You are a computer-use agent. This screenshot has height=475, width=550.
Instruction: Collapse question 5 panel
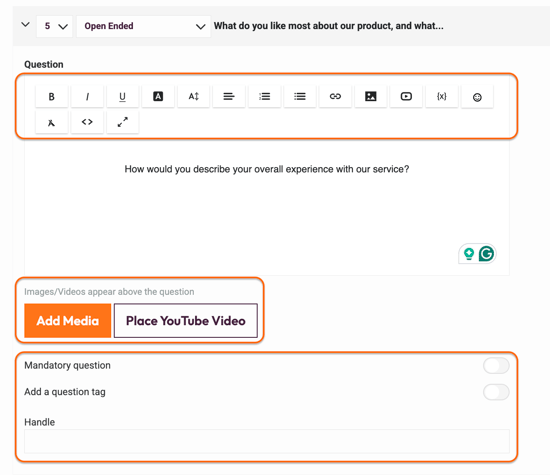[x=25, y=25]
